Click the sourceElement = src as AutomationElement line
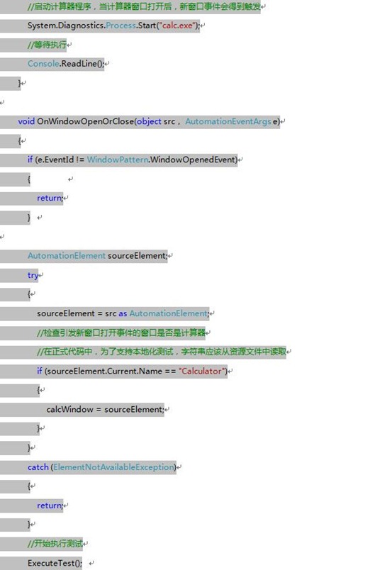 coord(123,313)
